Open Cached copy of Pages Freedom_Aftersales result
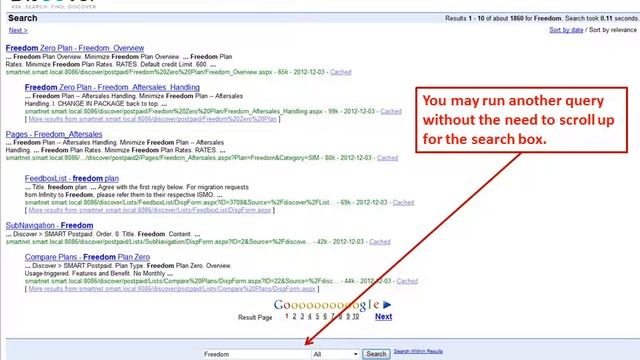 click(387, 158)
